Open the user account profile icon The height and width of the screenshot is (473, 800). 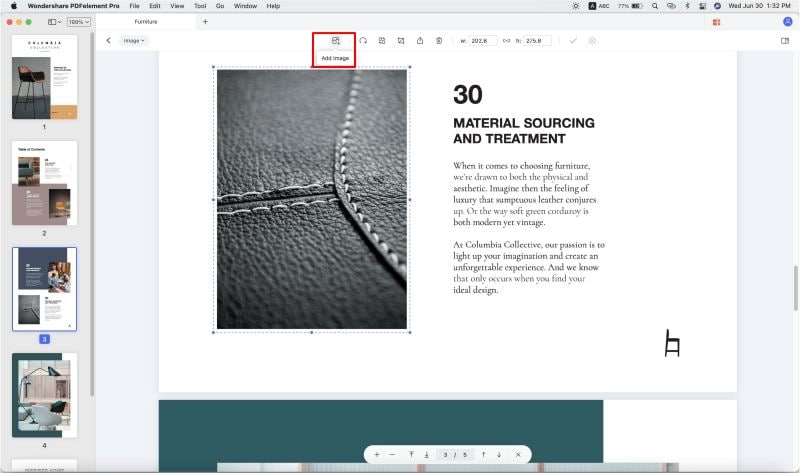click(x=787, y=21)
